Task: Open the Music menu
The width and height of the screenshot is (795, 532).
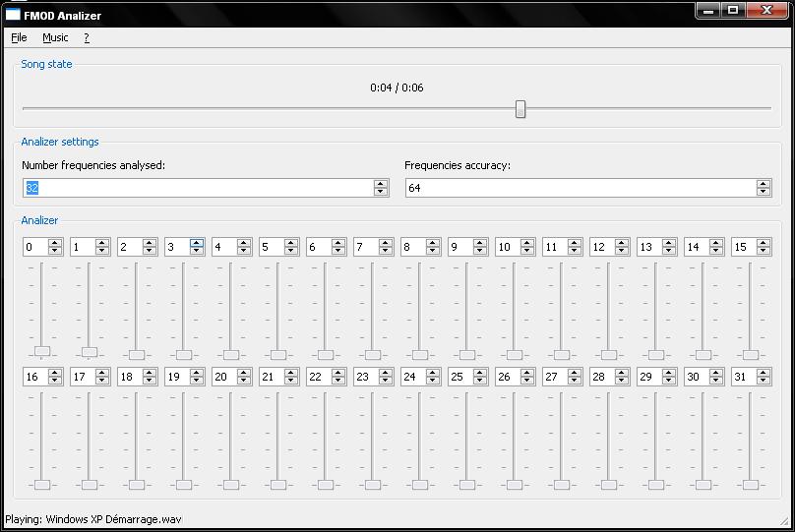Action: (x=55, y=37)
